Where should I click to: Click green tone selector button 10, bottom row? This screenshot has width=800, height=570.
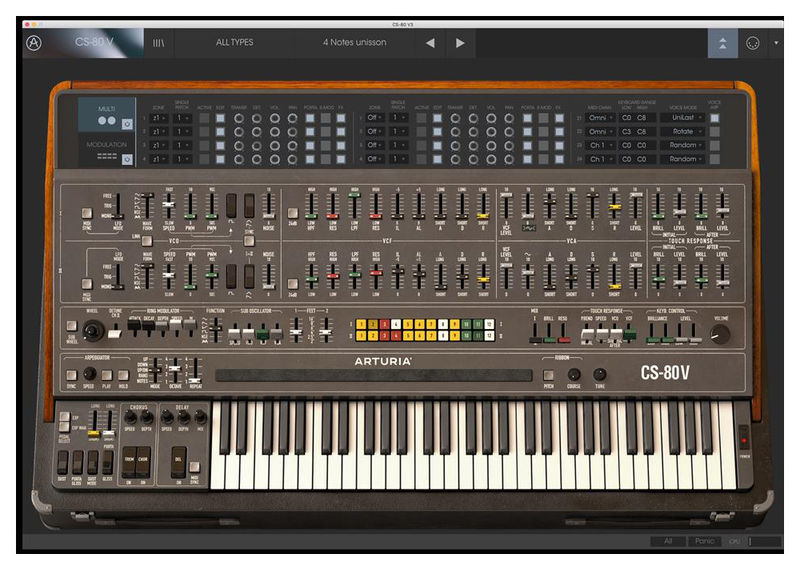(x=466, y=335)
